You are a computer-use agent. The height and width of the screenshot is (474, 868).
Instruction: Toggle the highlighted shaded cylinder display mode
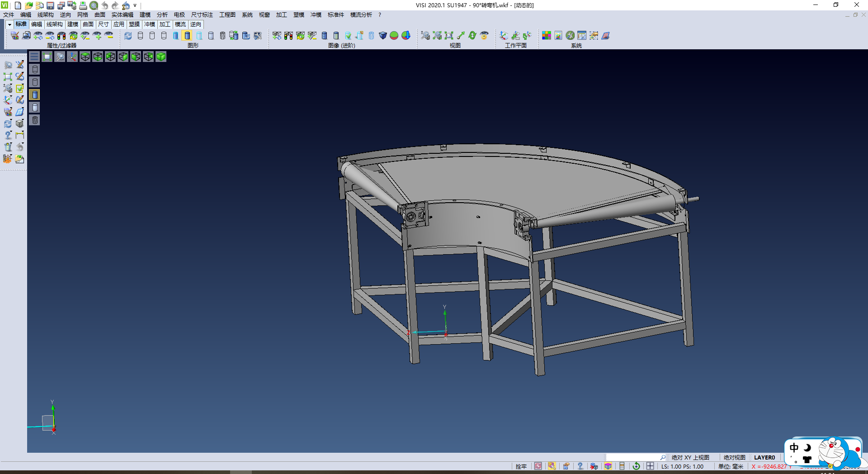[187, 35]
